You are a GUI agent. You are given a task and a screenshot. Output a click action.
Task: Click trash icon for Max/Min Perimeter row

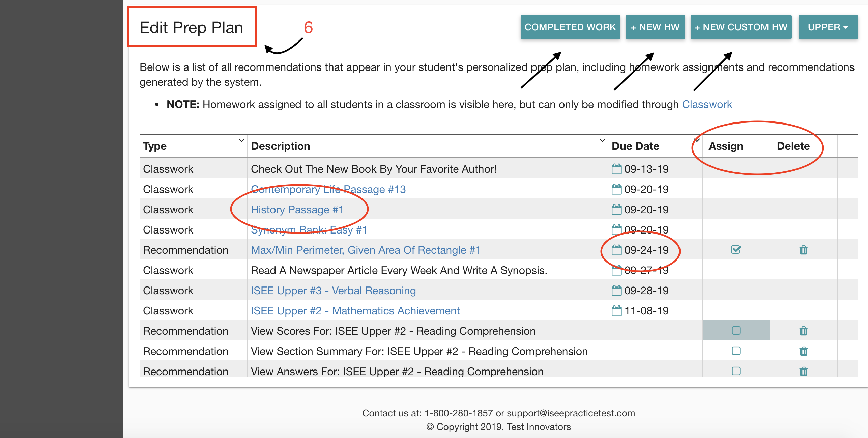[x=803, y=250]
